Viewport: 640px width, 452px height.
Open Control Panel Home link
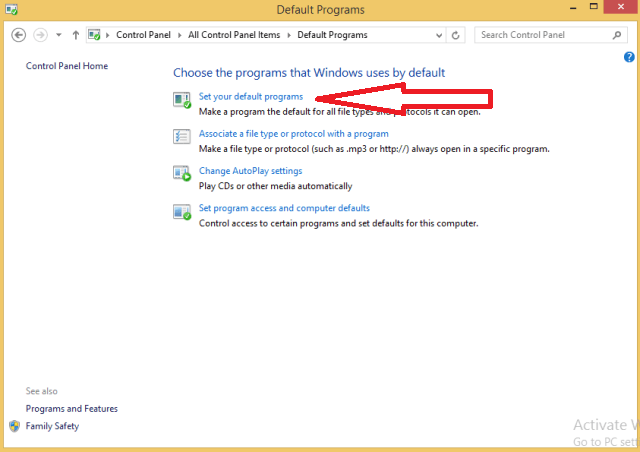point(67,66)
